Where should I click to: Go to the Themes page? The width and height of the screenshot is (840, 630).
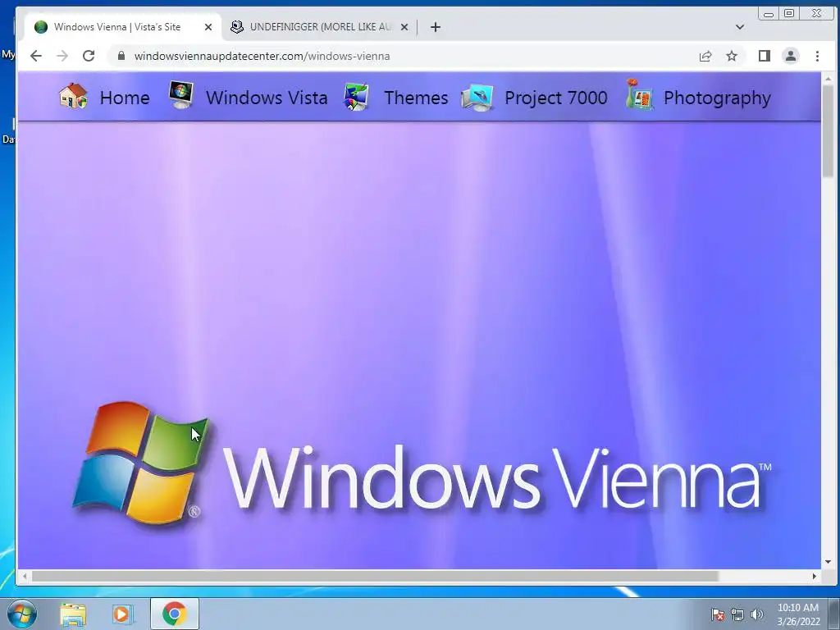pyautogui.click(x=416, y=98)
